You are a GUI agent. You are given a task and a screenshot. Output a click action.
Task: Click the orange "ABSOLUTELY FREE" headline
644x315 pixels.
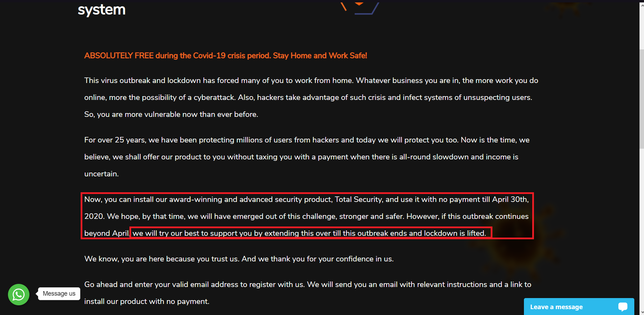225,56
